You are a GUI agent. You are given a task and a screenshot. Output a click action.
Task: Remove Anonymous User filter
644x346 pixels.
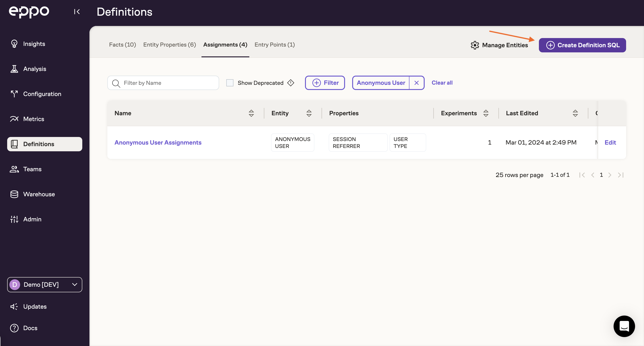coord(417,83)
